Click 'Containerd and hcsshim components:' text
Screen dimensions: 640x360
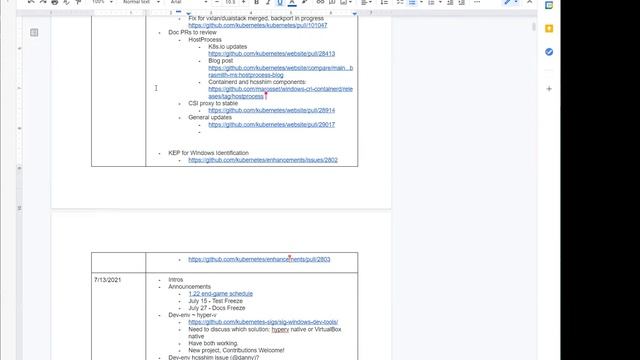[257, 82]
